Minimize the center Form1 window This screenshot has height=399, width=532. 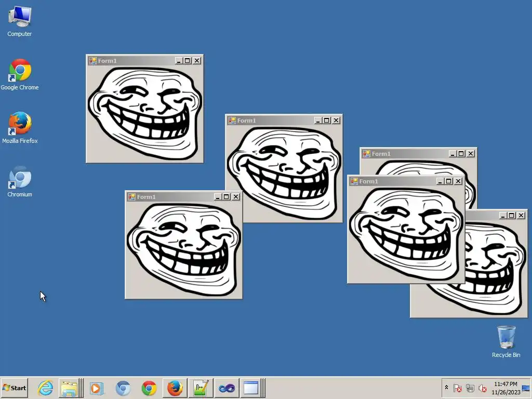tap(318, 121)
